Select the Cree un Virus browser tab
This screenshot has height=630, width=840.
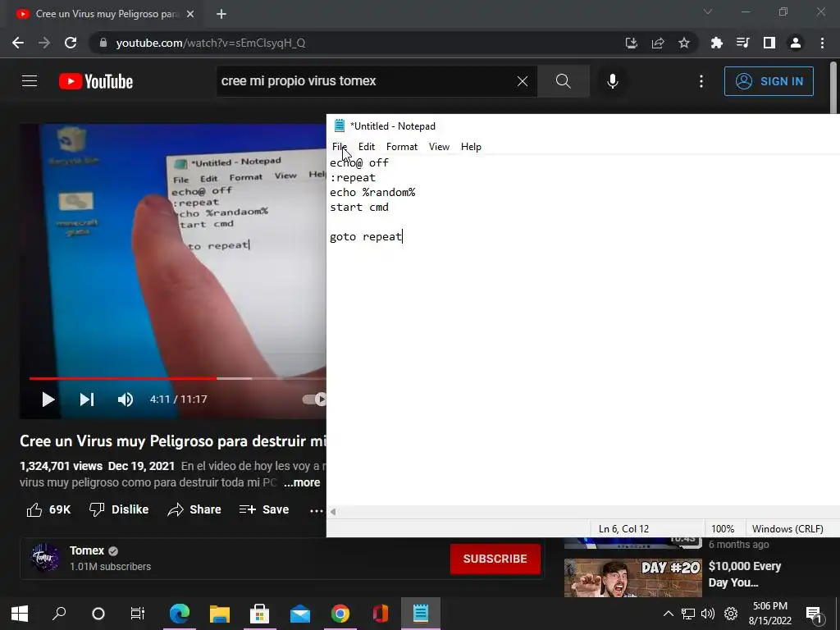click(106, 14)
